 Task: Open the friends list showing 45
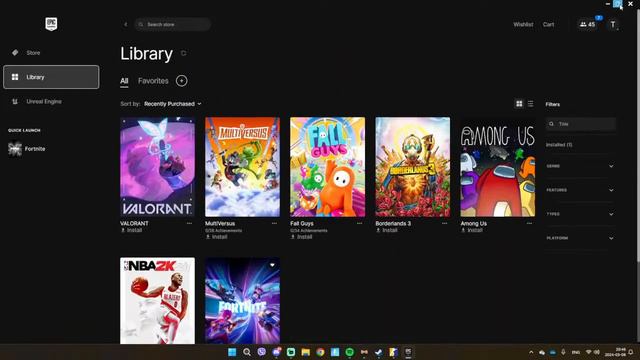coord(587,24)
